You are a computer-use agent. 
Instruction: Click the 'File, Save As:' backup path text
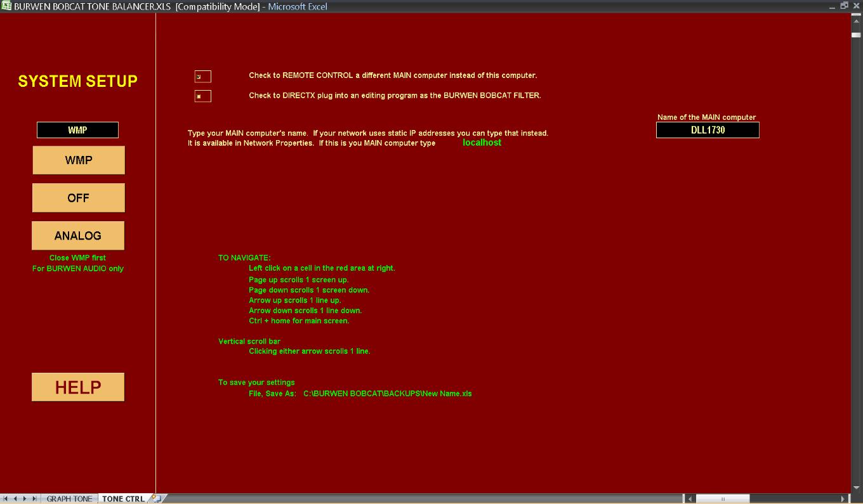[360, 394]
